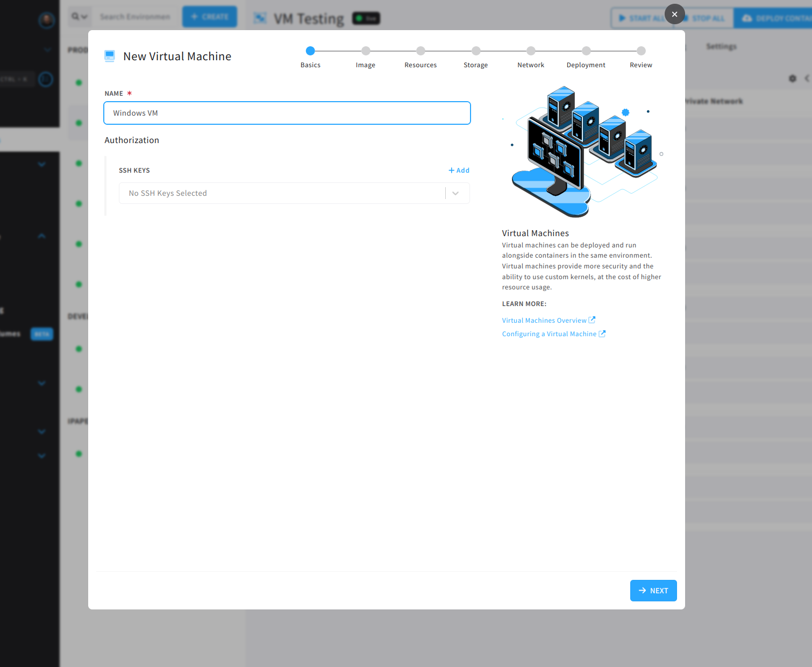
Task: Click the external link icon beside Configuring a Virtual Machine
Action: [x=602, y=334]
